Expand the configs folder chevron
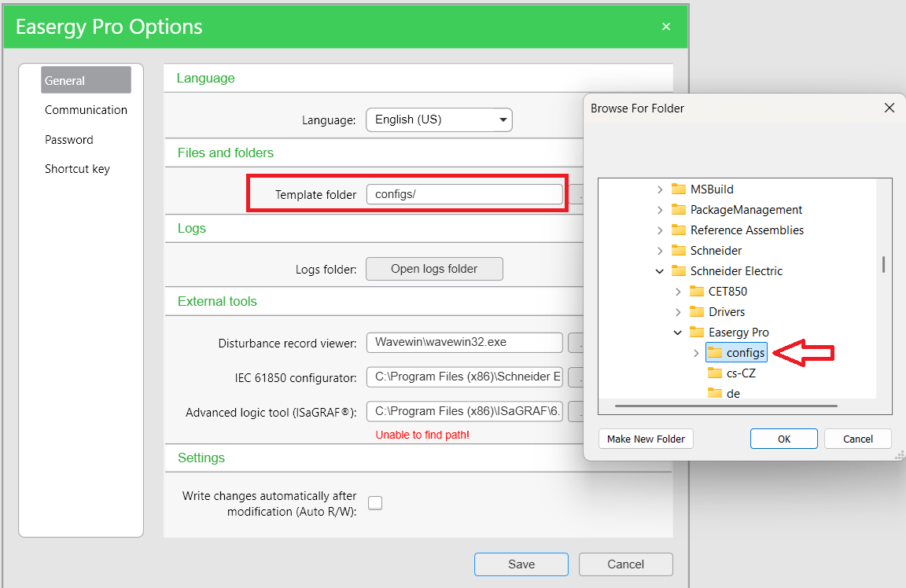 pyautogui.click(x=696, y=353)
